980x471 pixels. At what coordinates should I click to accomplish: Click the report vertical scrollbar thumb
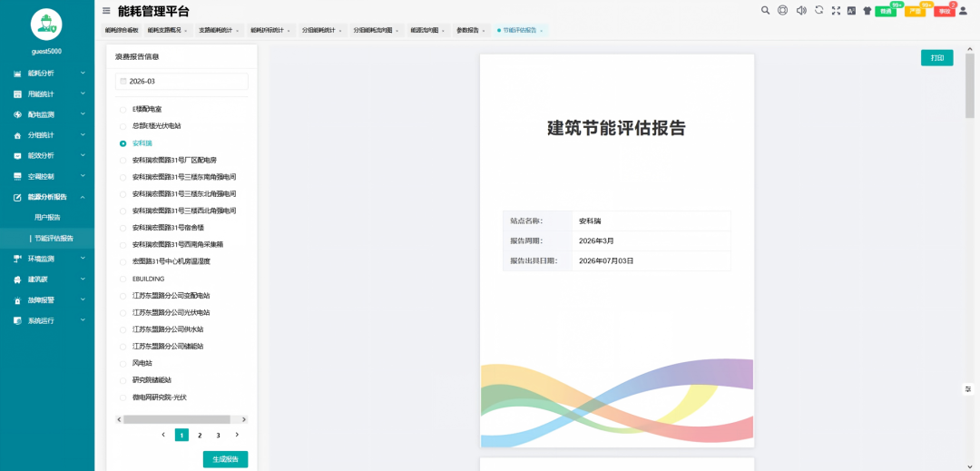pyautogui.click(x=969, y=86)
